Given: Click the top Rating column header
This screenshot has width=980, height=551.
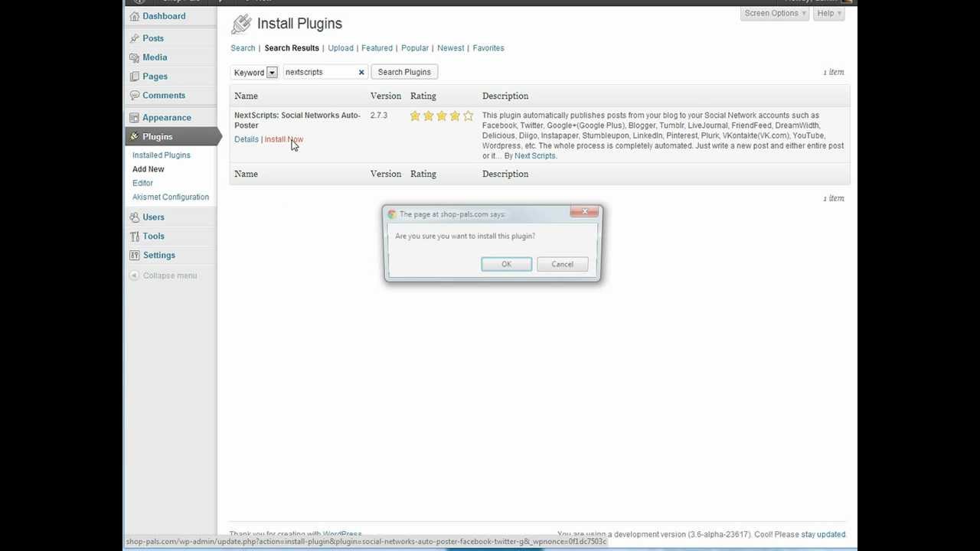Looking at the screenshot, I should 423,96.
